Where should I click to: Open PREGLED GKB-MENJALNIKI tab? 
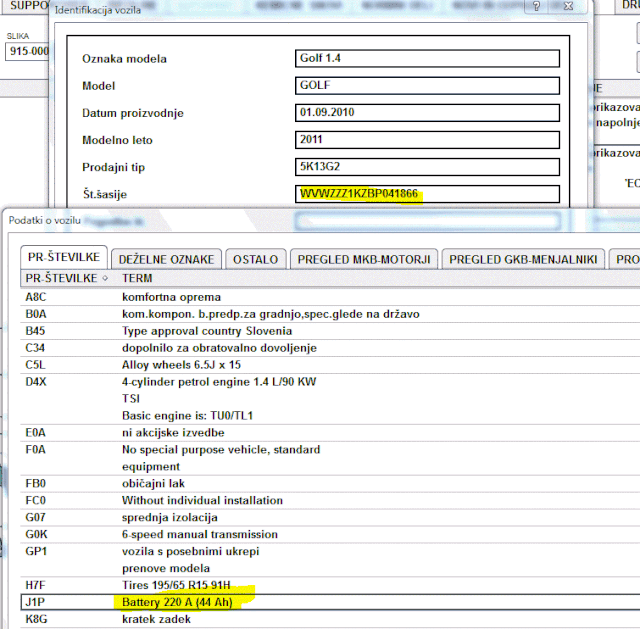(x=523, y=260)
